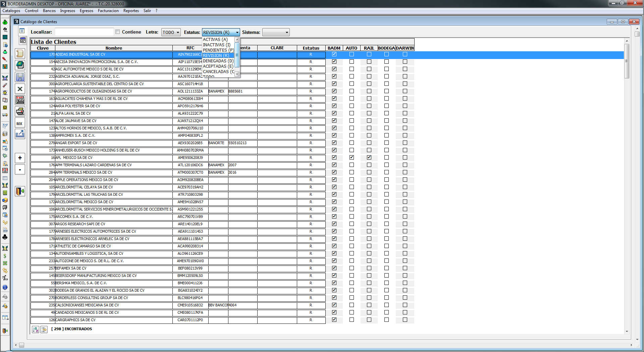Screen dimensions: 644x352
Task: Click the Estatus column header
Action: (x=311, y=48)
